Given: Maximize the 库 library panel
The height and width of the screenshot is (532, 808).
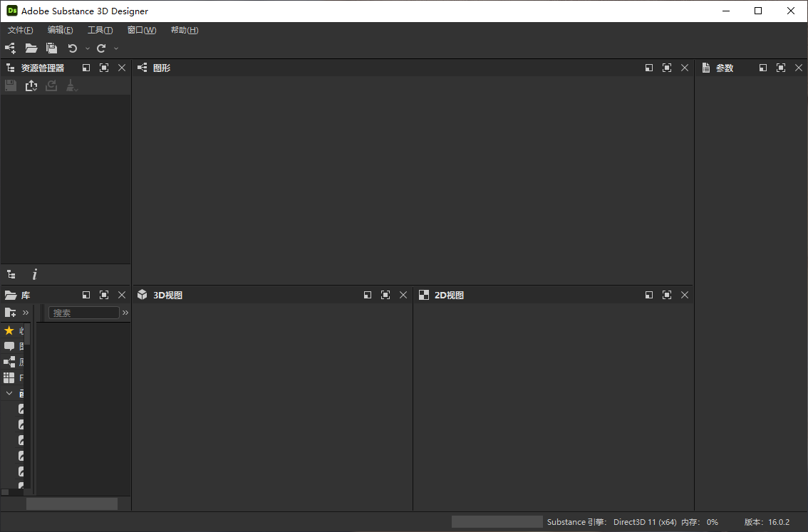Looking at the screenshot, I should pyautogui.click(x=104, y=295).
